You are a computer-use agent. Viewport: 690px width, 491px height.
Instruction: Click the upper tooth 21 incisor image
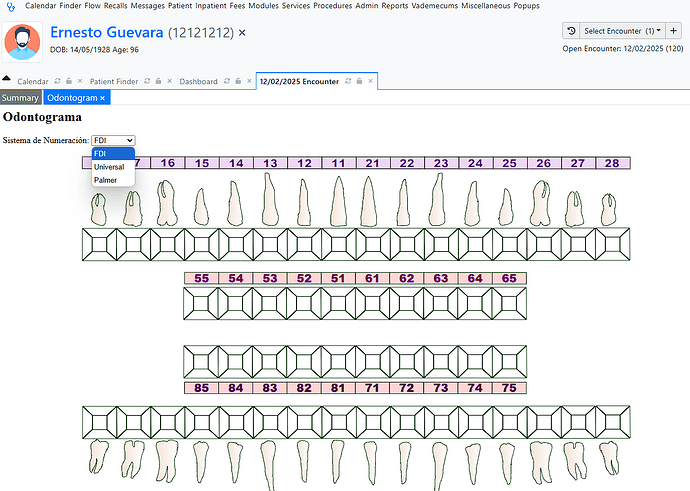point(368,202)
